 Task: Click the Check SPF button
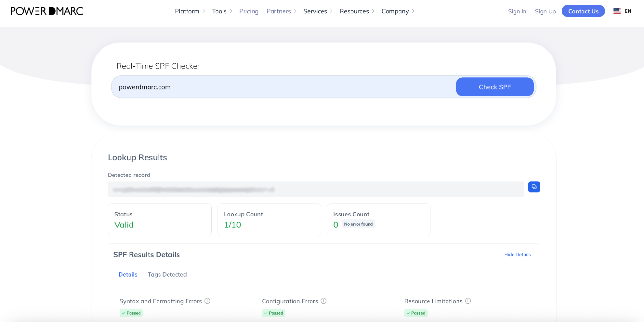click(x=495, y=87)
